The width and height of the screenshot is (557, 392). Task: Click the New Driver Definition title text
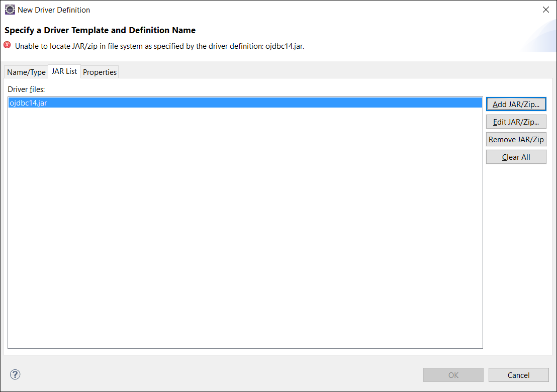(53, 10)
